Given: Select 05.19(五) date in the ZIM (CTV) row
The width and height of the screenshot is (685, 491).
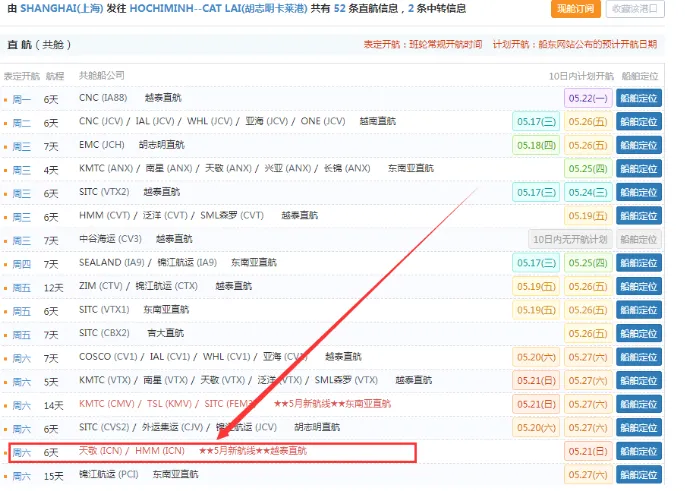Looking at the screenshot, I should coord(536,287).
